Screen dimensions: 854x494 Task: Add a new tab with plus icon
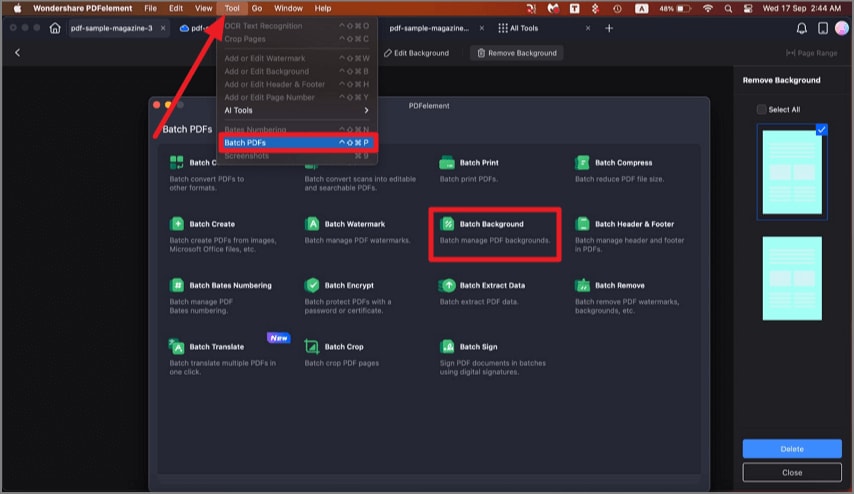coord(609,28)
